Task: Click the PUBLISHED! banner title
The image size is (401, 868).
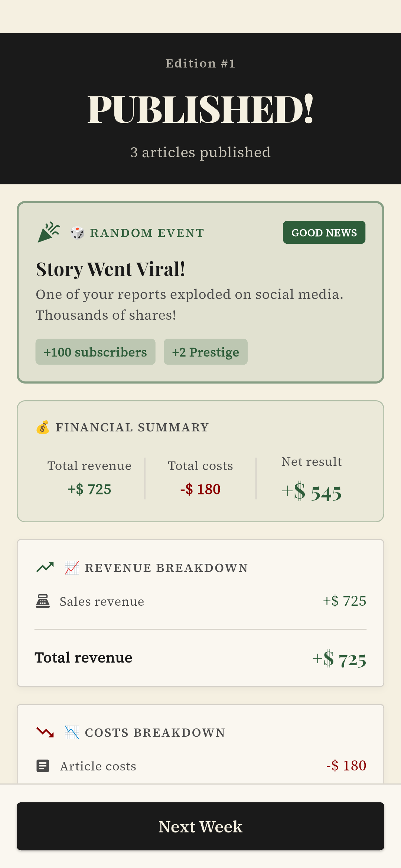Action: pyautogui.click(x=200, y=109)
